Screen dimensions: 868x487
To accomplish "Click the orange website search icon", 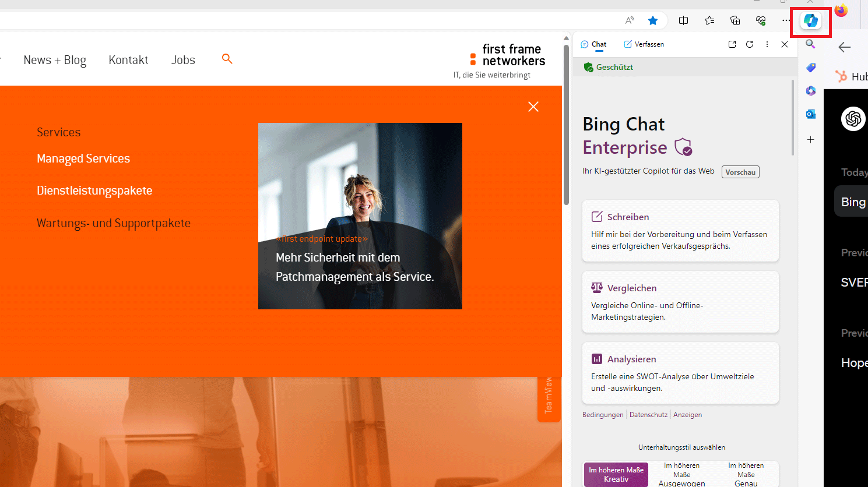I will coord(227,59).
